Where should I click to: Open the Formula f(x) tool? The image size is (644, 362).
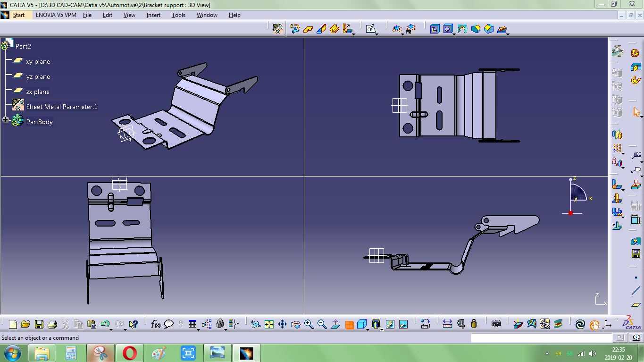click(155, 324)
